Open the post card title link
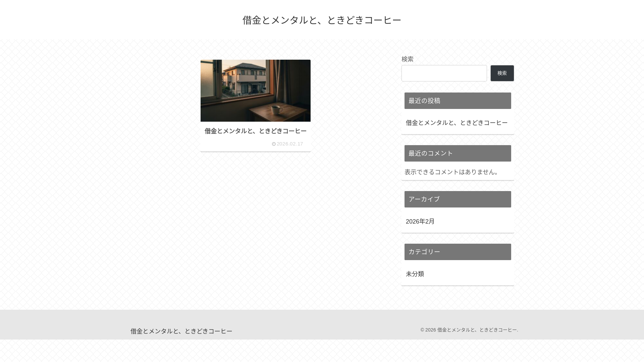Viewport: 644px width, 362px height. click(x=256, y=131)
